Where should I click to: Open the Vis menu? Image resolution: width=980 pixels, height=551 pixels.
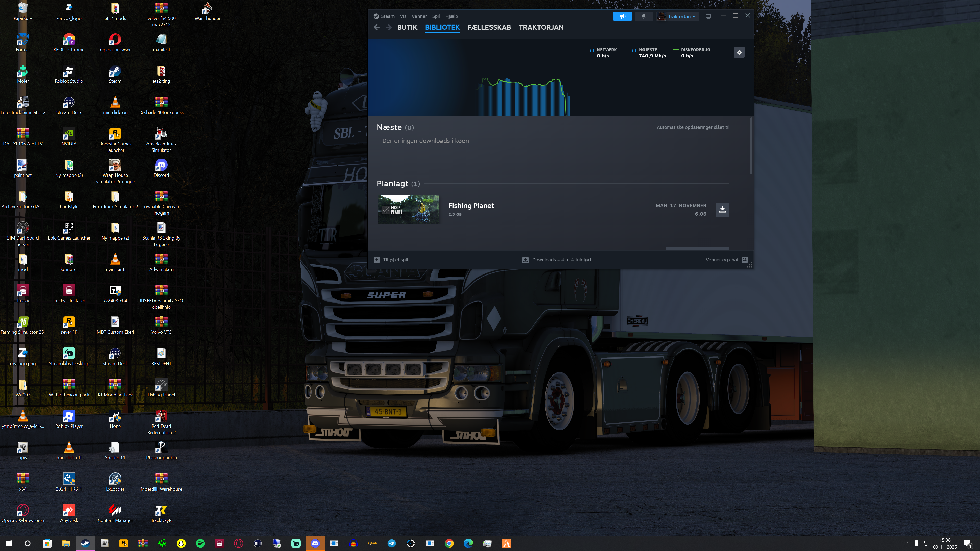click(403, 16)
